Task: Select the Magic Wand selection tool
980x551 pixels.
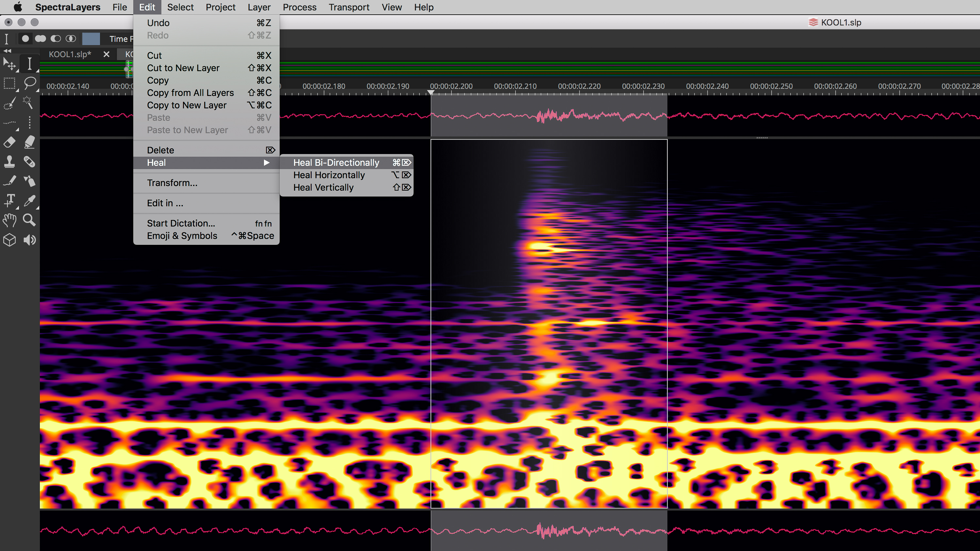Action: [x=28, y=102]
